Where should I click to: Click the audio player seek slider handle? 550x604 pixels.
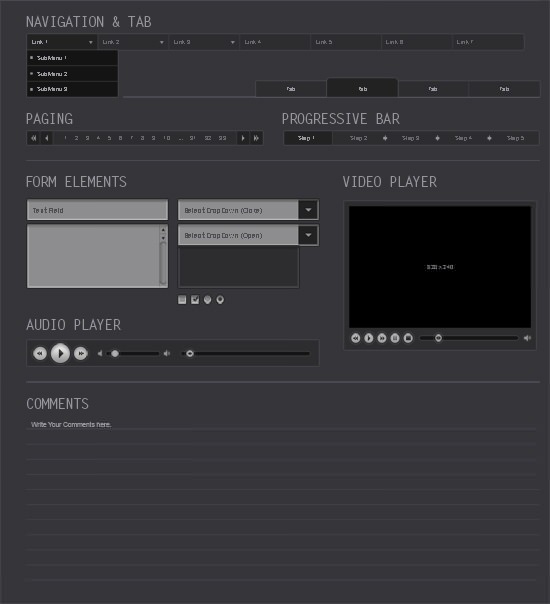pos(189,353)
